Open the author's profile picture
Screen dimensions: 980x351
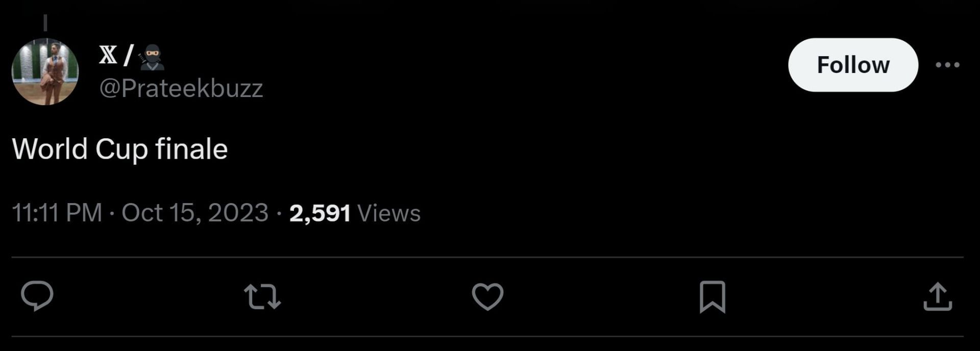[45, 71]
